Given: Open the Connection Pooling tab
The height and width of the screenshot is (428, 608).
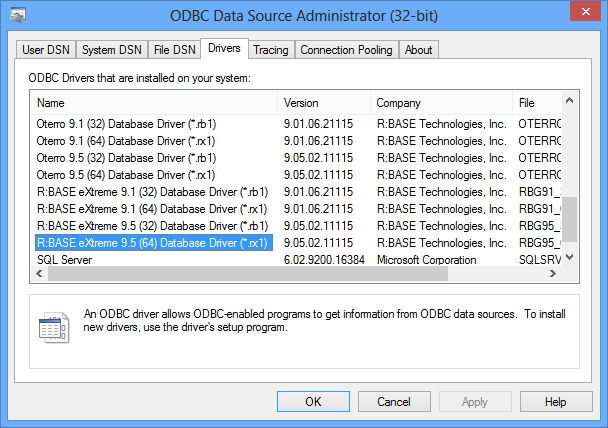Looking at the screenshot, I should (347, 50).
